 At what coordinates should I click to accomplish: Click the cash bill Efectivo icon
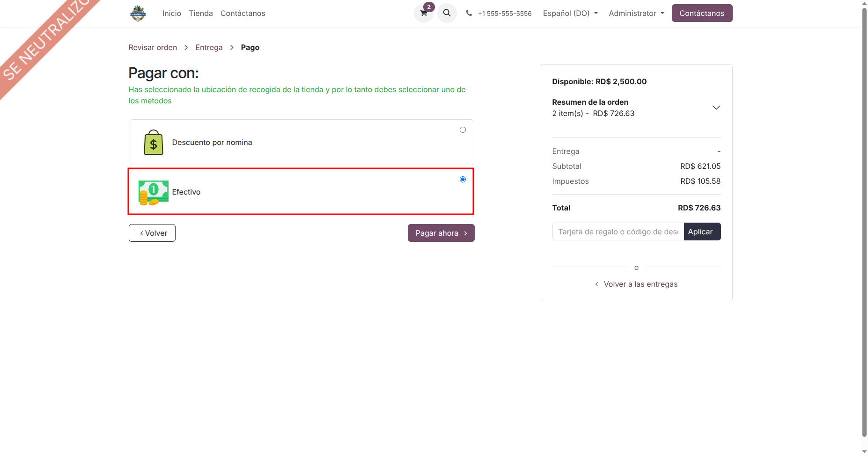pyautogui.click(x=153, y=192)
